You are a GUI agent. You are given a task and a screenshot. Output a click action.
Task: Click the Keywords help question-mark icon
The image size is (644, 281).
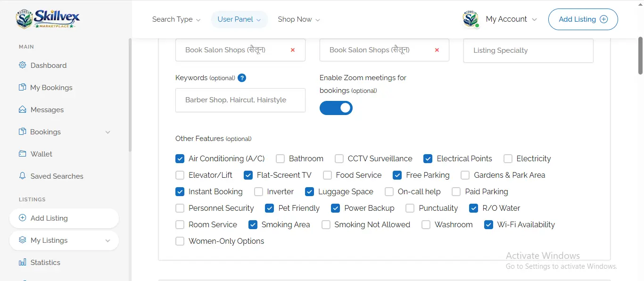coord(242,78)
